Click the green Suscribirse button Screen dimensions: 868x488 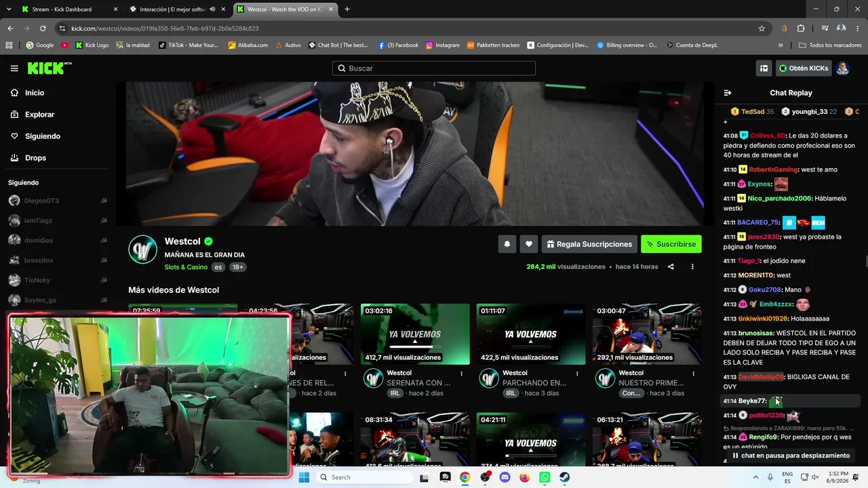[671, 244]
